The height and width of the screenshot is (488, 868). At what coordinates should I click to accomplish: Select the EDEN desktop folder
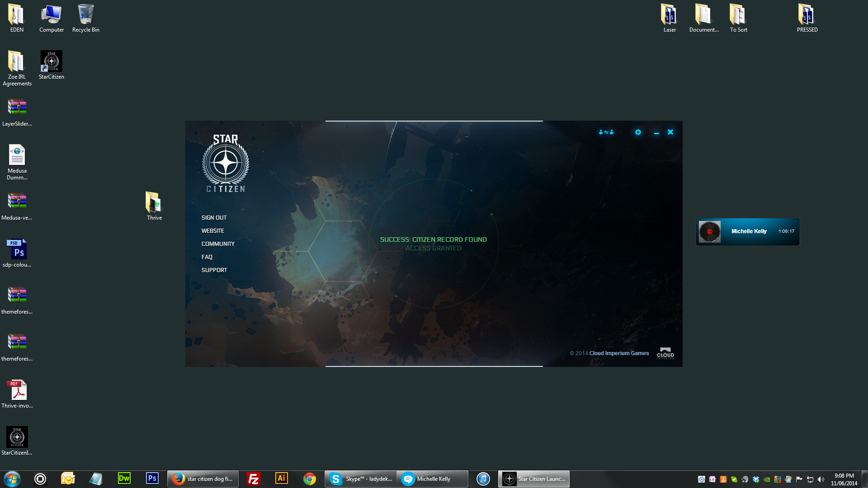pyautogui.click(x=17, y=19)
